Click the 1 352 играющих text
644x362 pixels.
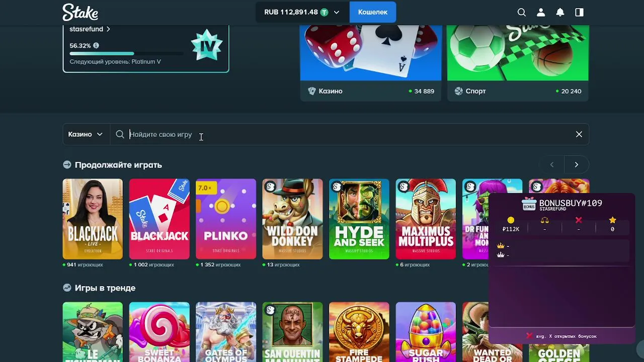coord(220,264)
